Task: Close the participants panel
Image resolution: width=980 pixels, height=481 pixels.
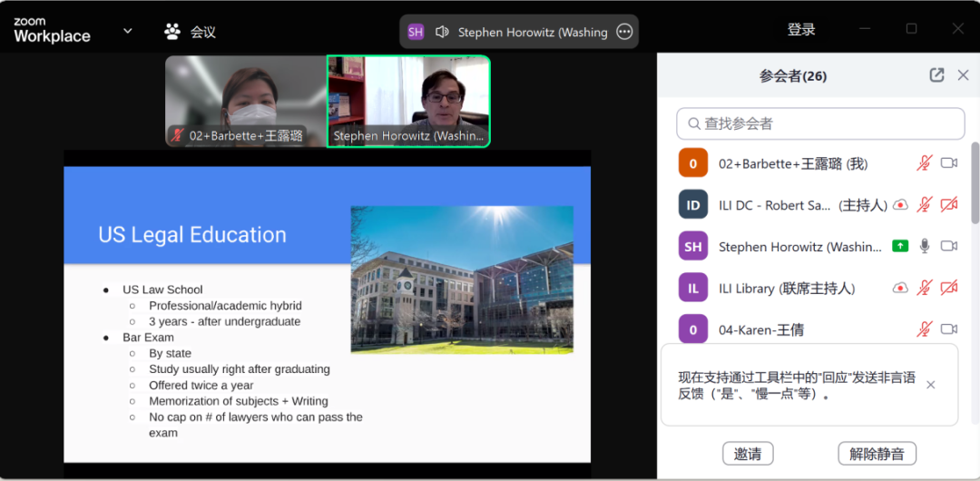Action: (x=963, y=75)
